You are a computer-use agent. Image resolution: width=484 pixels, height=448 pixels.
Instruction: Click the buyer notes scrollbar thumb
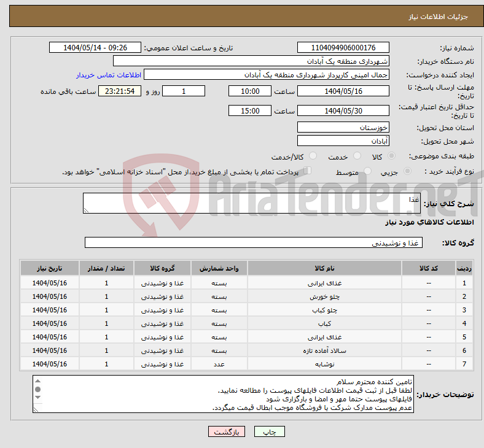click(37, 389)
